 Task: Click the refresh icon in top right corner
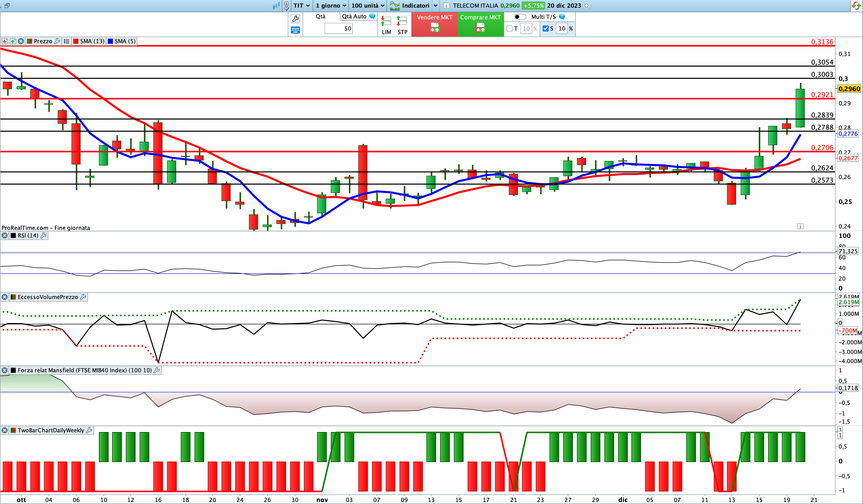click(856, 6)
